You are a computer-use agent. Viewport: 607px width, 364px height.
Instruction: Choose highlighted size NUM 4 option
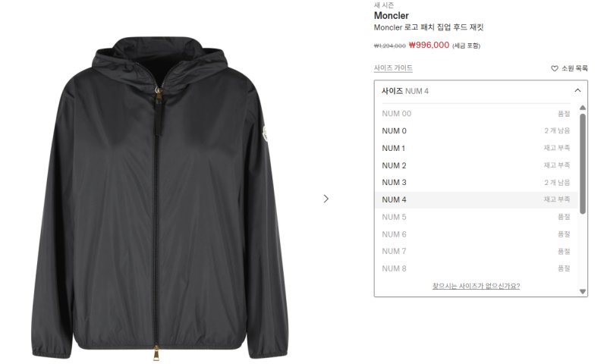pyautogui.click(x=476, y=200)
